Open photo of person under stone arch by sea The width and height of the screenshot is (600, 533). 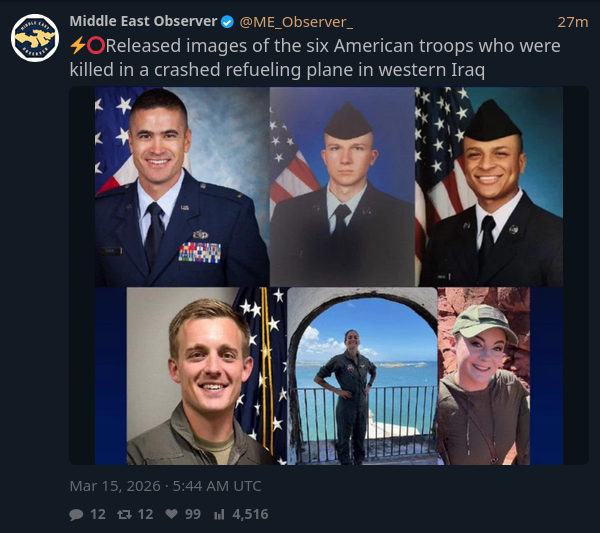tap(362, 377)
